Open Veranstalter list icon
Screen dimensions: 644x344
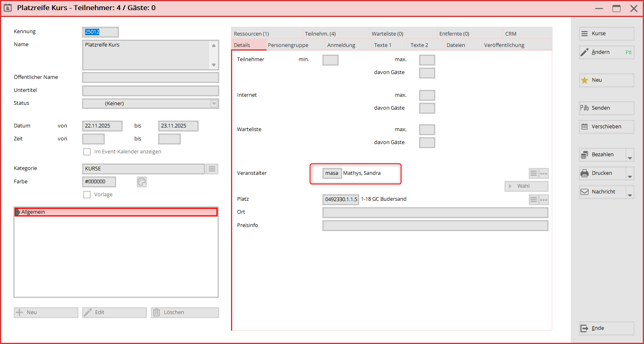[x=534, y=173]
